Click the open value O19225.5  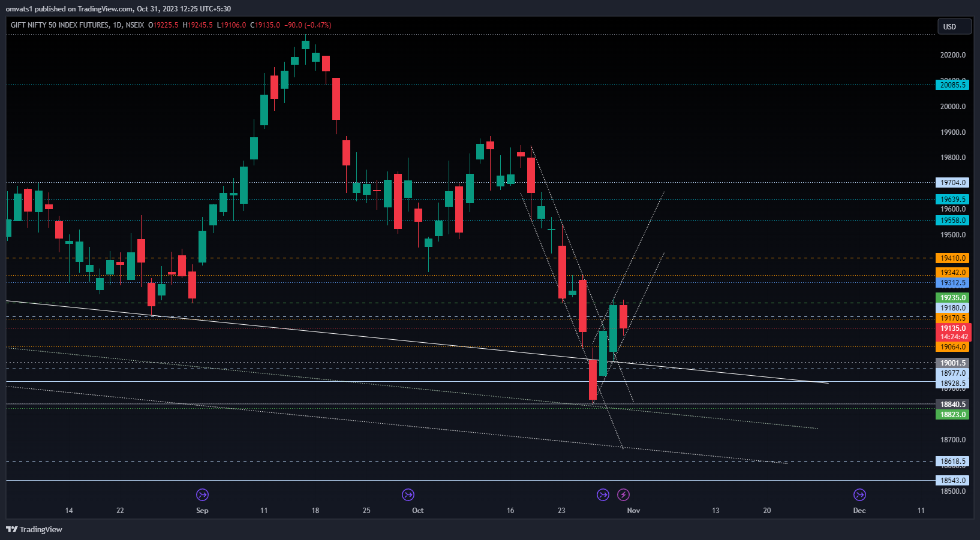tap(163, 25)
